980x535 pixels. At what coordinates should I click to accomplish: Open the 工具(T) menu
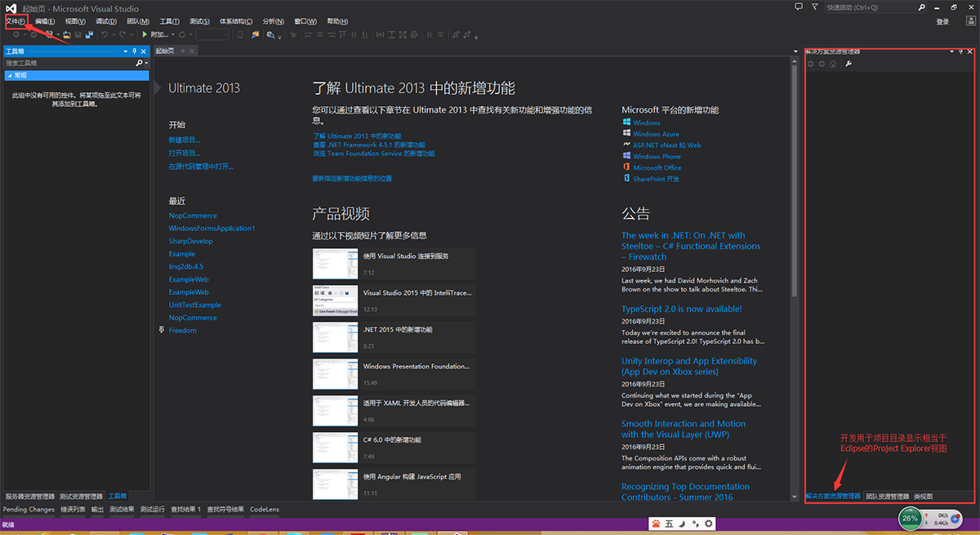169,21
